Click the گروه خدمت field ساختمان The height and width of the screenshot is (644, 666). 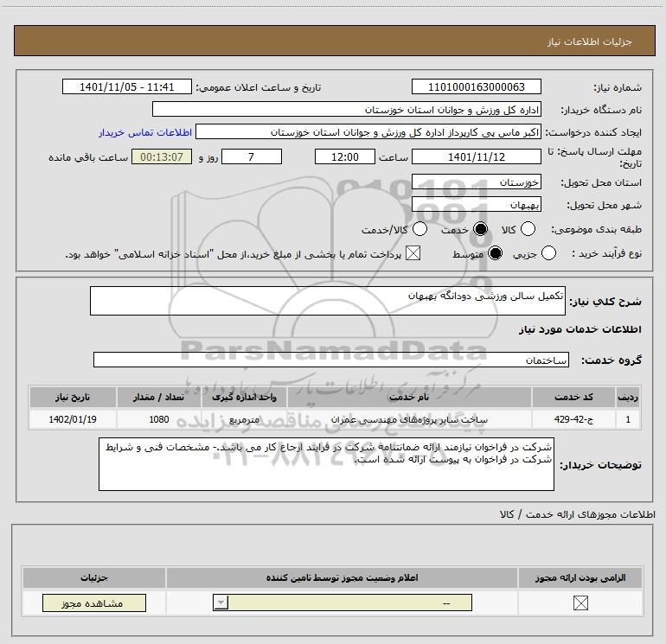click(x=331, y=360)
